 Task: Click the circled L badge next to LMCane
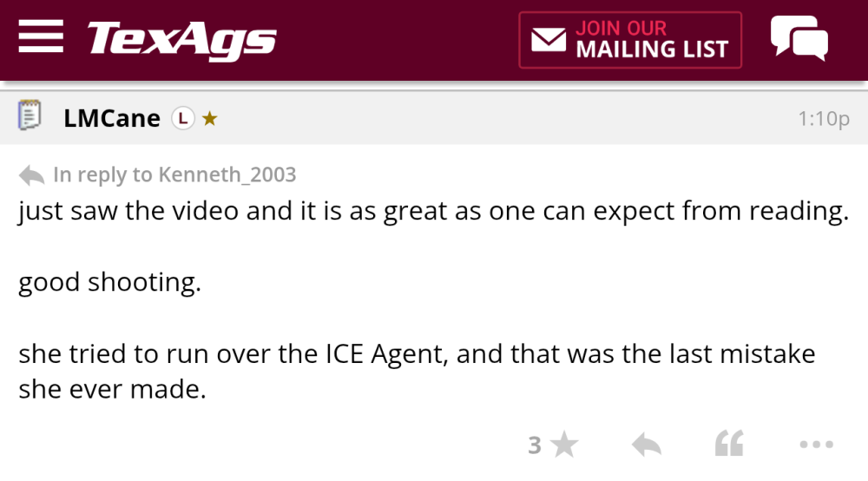click(181, 118)
